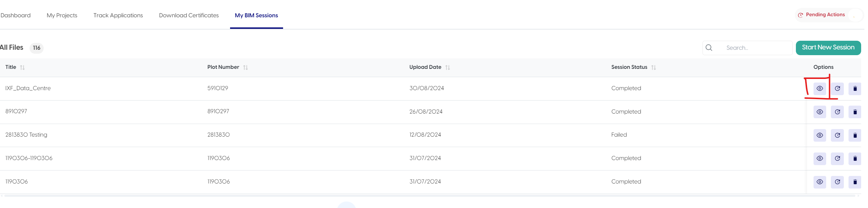
Task: Delete the IXF_Data_Centre session
Action: tap(855, 89)
